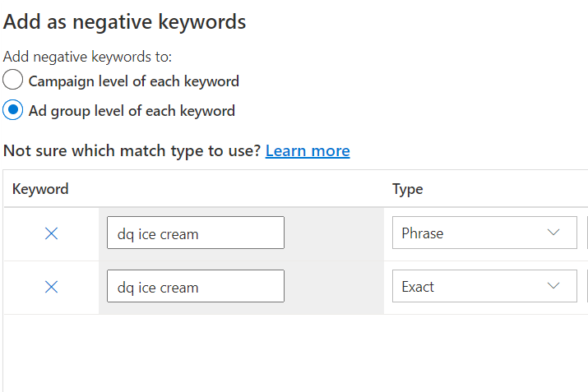Select Campaign level of each keyword radio
588x392 pixels.
click(x=13, y=81)
